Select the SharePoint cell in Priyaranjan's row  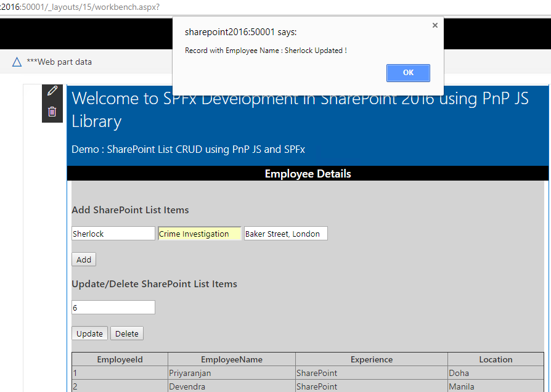point(372,373)
